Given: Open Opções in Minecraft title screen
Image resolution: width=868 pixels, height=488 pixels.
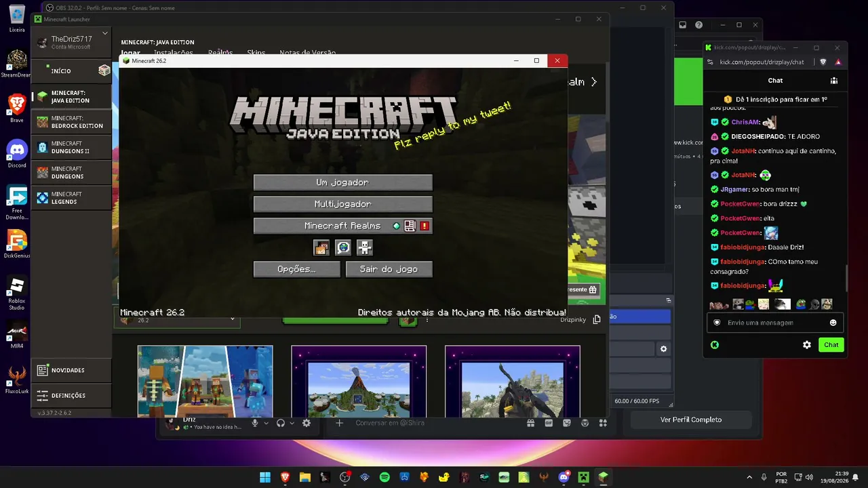Looking at the screenshot, I should coord(296,269).
